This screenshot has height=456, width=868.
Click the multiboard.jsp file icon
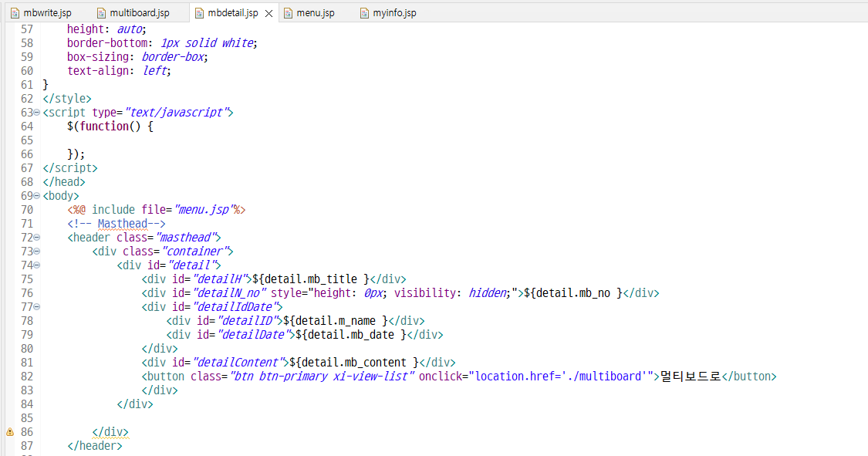(x=101, y=12)
